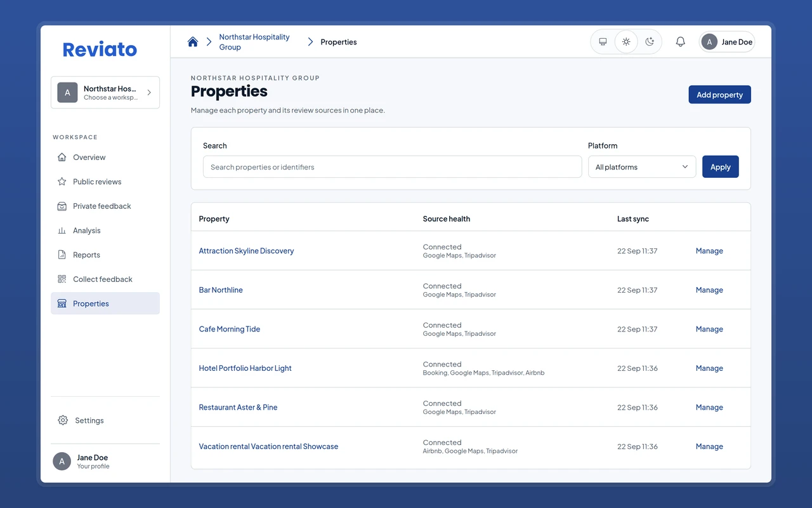
Task: Open the Collect feedback page
Action: click(x=105, y=279)
